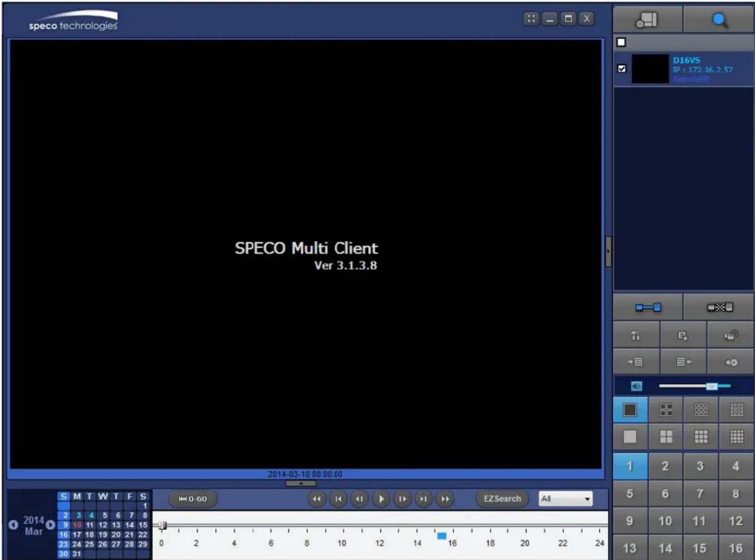Select channel 2 button

pyautogui.click(x=665, y=466)
